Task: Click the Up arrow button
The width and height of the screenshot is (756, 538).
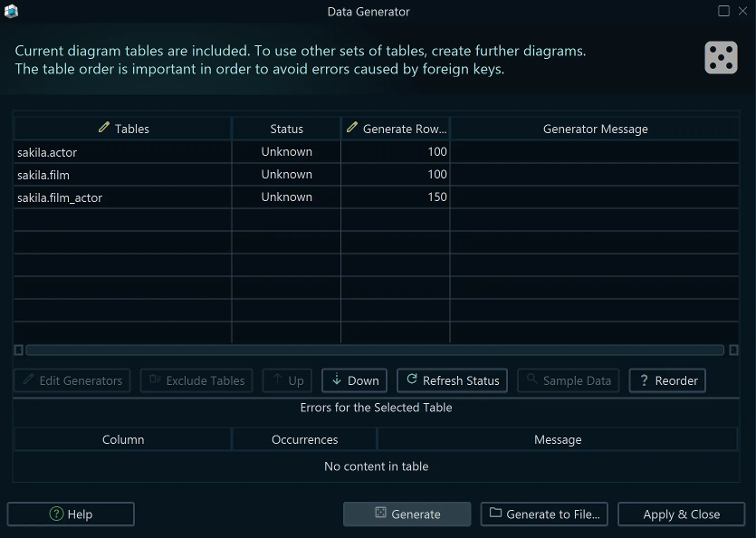Action: [x=286, y=380]
